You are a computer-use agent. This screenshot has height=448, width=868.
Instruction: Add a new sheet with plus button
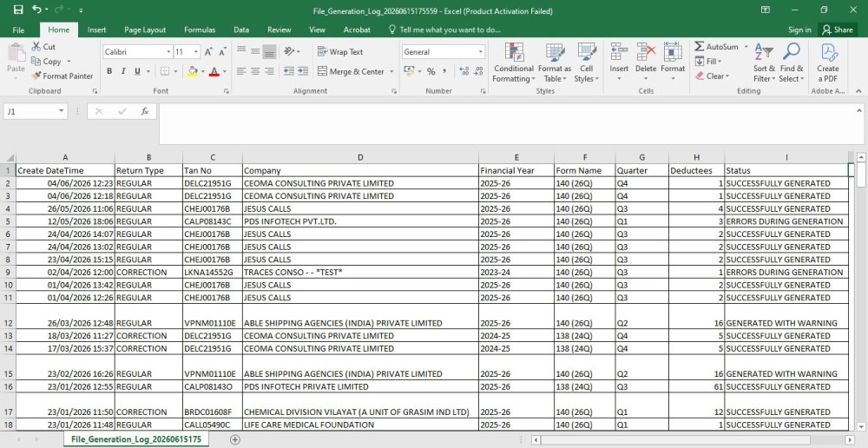click(235, 439)
